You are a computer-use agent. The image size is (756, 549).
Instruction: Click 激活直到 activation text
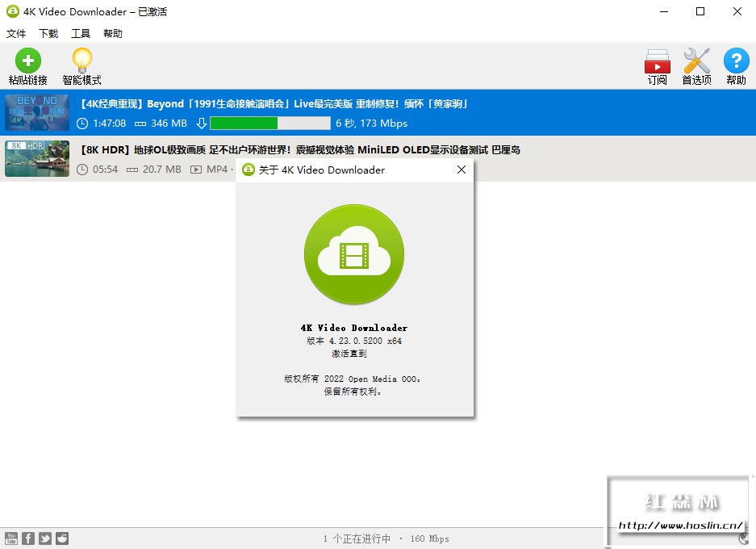pyautogui.click(x=349, y=354)
